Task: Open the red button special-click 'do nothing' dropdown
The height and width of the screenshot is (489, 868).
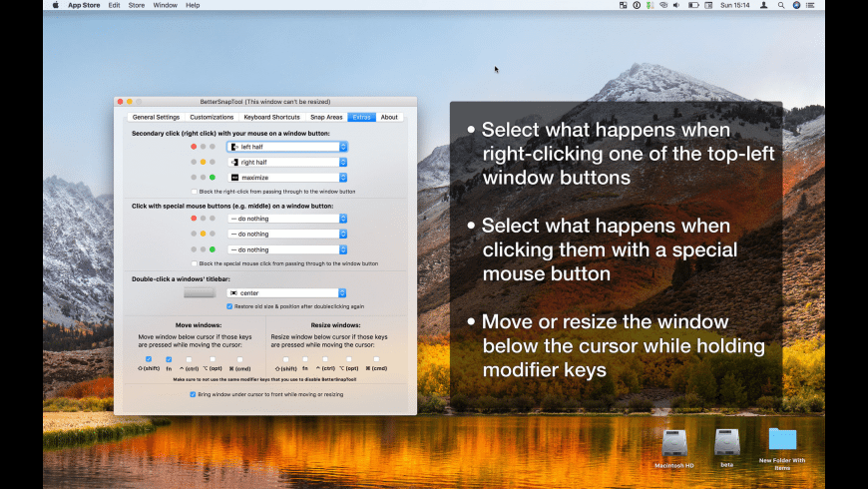Action: coord(287,219)
